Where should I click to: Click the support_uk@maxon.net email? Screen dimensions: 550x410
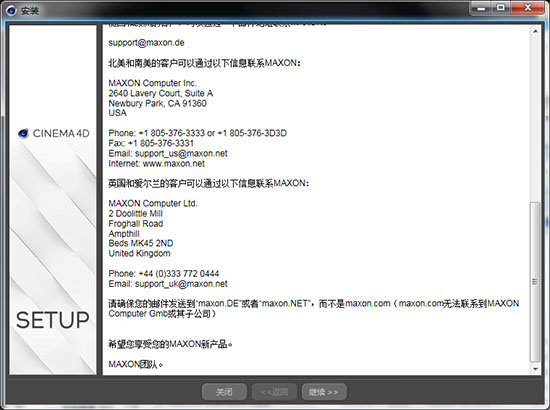coord(181,284)
